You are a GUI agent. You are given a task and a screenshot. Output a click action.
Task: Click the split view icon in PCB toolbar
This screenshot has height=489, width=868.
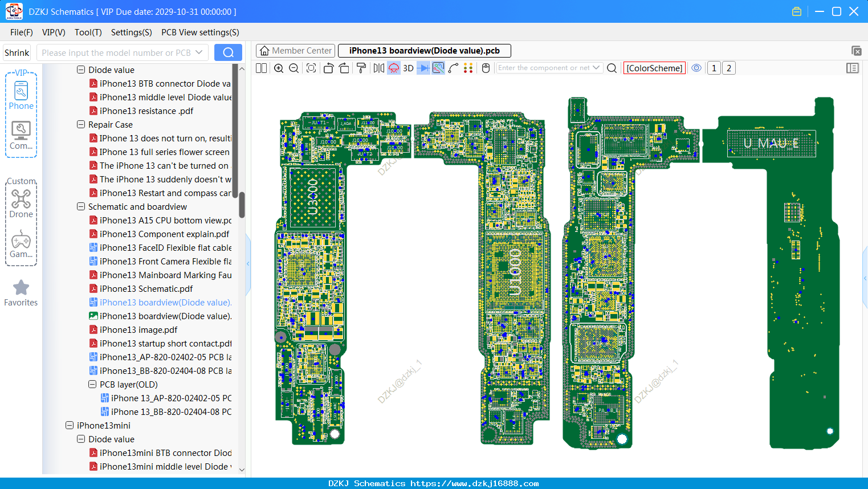[x=261, y=68]
